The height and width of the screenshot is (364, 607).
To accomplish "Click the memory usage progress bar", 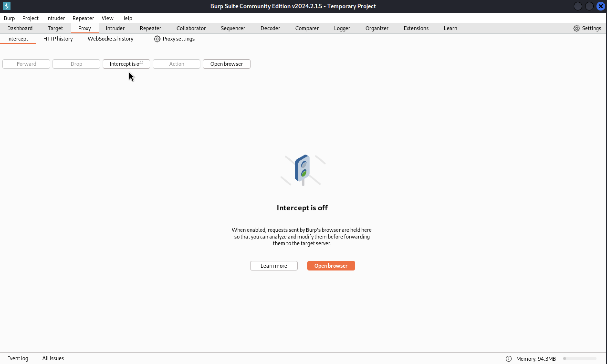I will 580,359.
